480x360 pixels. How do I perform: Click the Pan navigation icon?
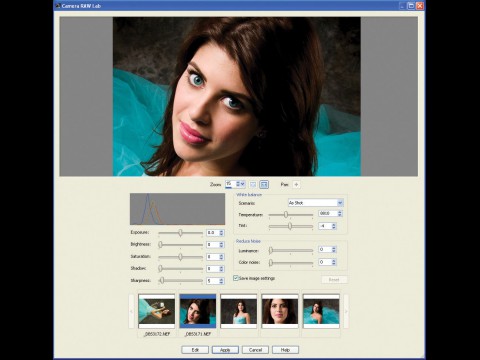[x=296, y=184]
